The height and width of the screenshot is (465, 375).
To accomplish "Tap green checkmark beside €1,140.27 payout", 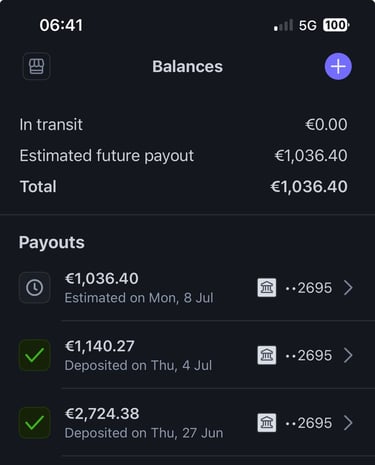I will tap(35, 355).
